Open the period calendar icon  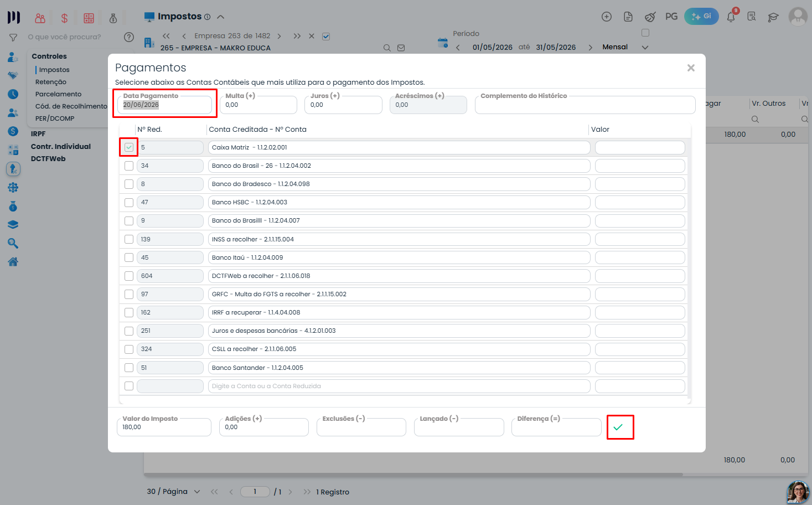click(x=442, y=43)
